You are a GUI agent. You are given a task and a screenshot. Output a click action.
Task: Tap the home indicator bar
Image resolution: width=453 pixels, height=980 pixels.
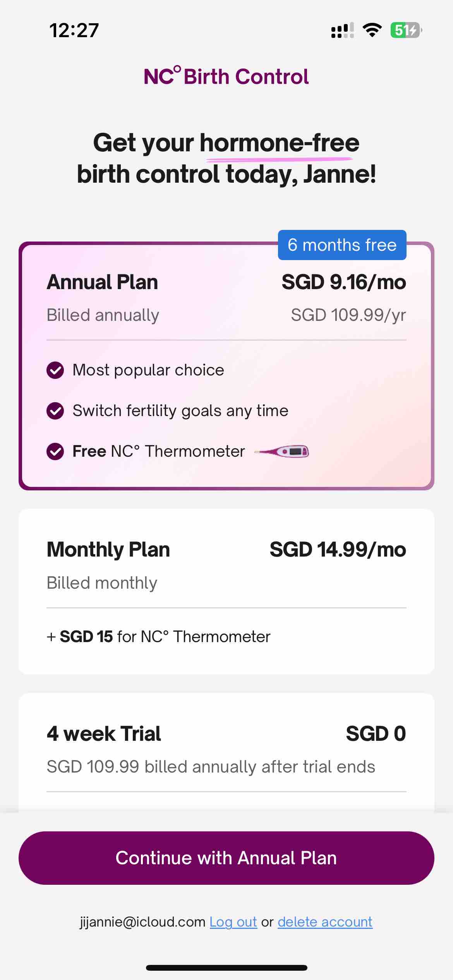(x=226, y=968)
